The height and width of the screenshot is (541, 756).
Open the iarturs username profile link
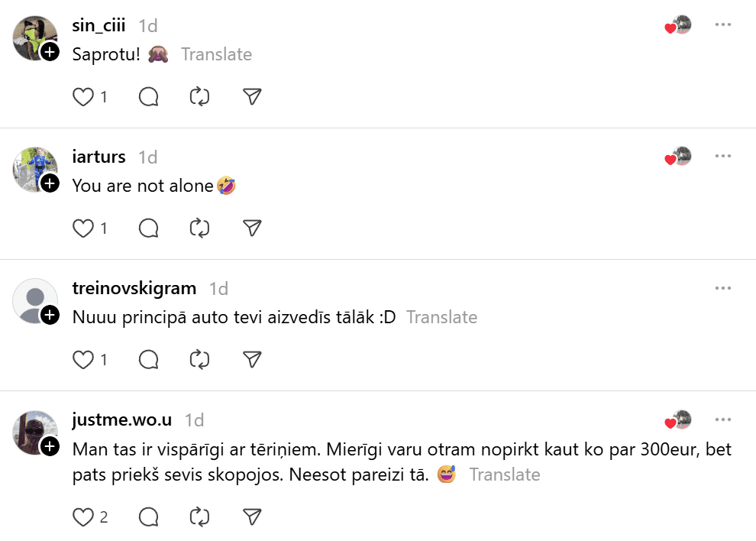point(99,157)
